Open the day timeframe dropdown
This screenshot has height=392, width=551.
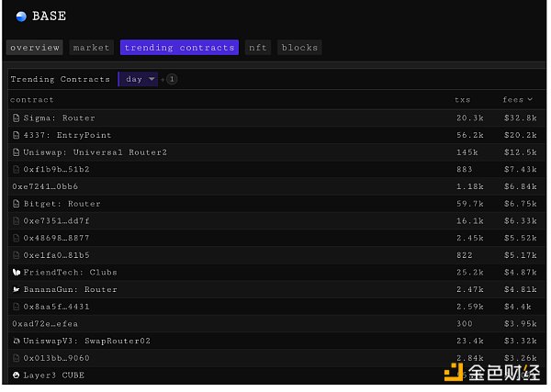(138, 79)
